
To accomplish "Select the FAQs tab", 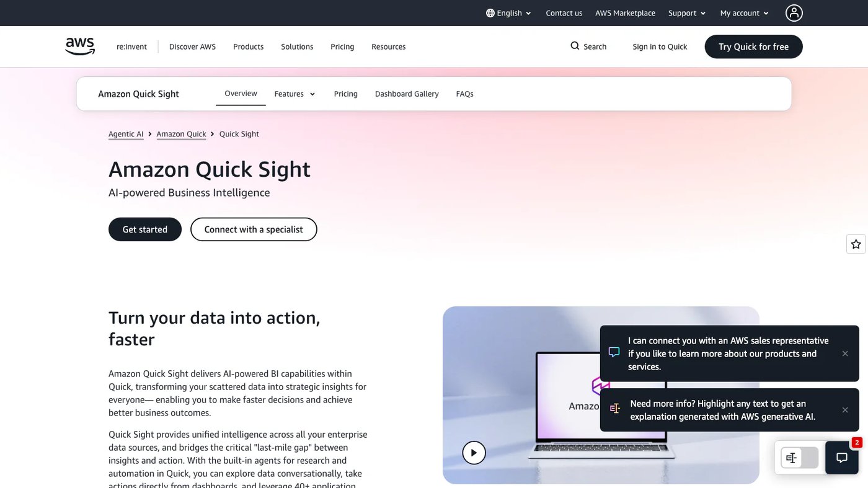I will [x=464, y=94].
